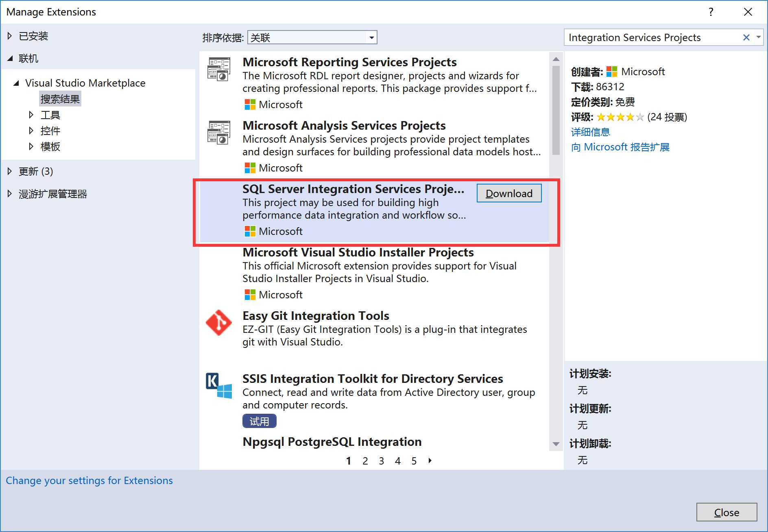Click Microsoft logo under Reporting Services Projects
768x532 pixels.
tap(250, 104)
